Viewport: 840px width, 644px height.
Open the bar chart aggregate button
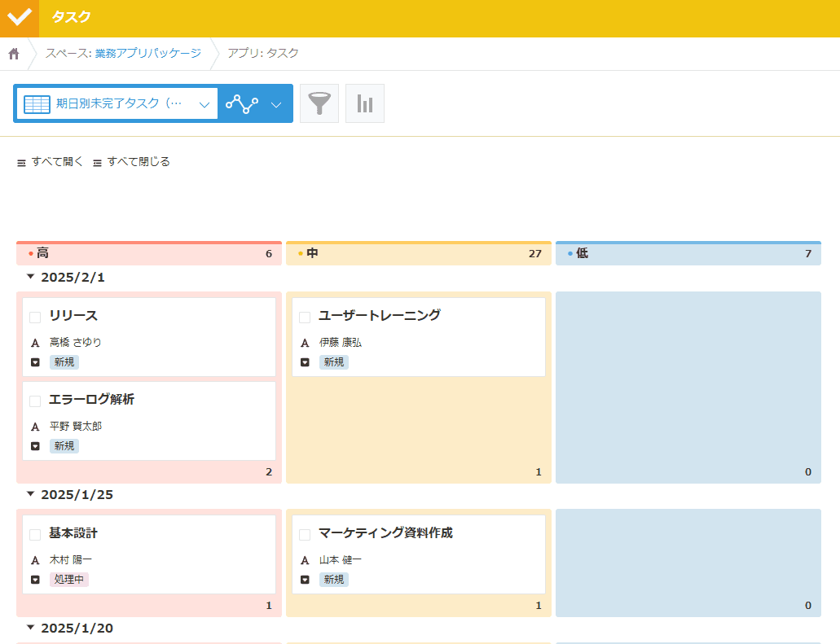pyautogui.click(x=365, y=103)
